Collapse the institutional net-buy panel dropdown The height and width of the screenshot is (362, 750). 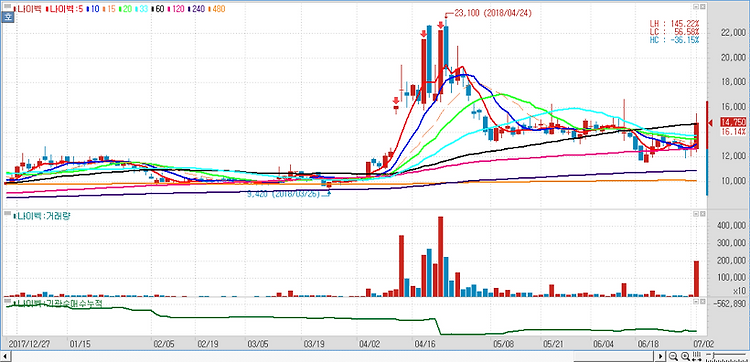tap(696, 302)
